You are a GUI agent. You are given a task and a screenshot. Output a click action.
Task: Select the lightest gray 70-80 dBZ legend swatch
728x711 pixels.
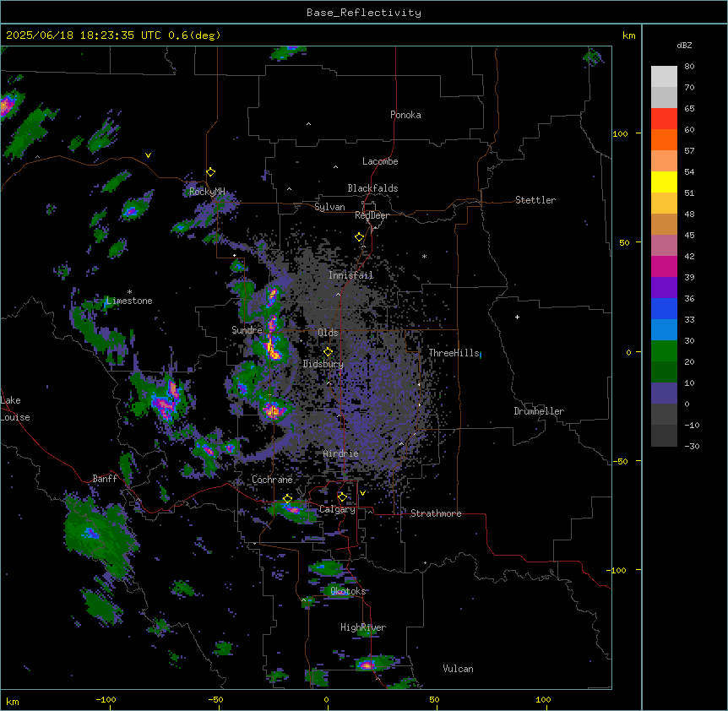pyautogui.click(x=664, y=77)
